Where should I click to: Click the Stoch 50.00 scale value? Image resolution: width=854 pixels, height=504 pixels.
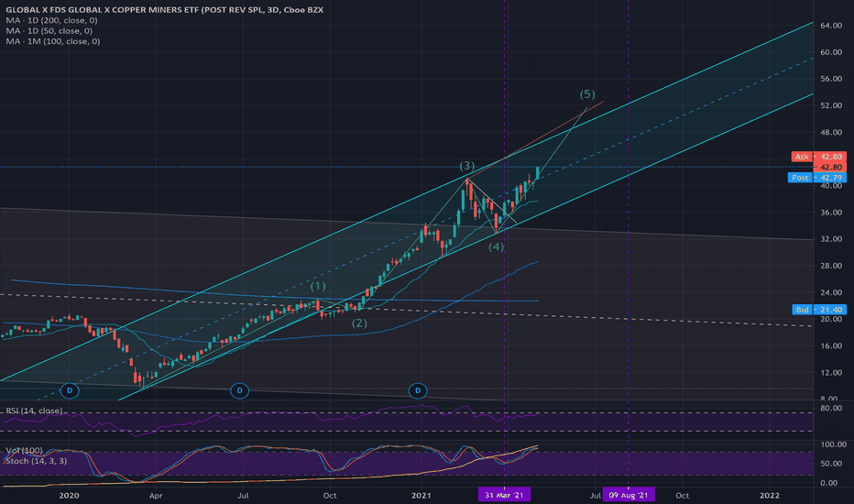click(x=831, y=464)
